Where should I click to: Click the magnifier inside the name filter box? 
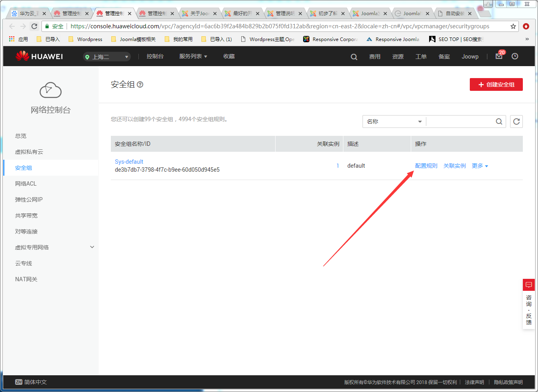[499, 121]
